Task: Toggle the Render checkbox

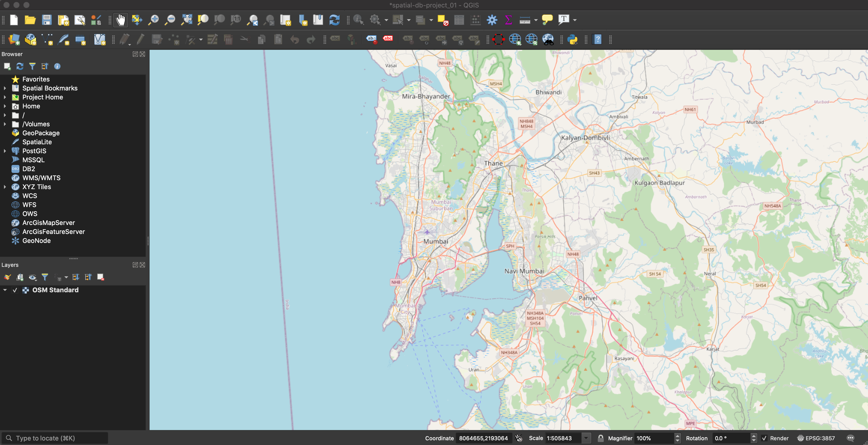Action: (764, 438)
